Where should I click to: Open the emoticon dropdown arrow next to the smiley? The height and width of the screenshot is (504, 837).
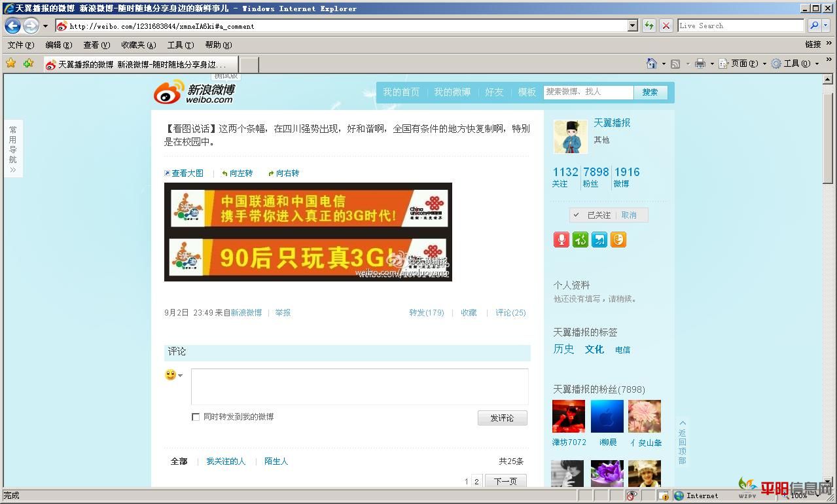(x=181, y=376)
